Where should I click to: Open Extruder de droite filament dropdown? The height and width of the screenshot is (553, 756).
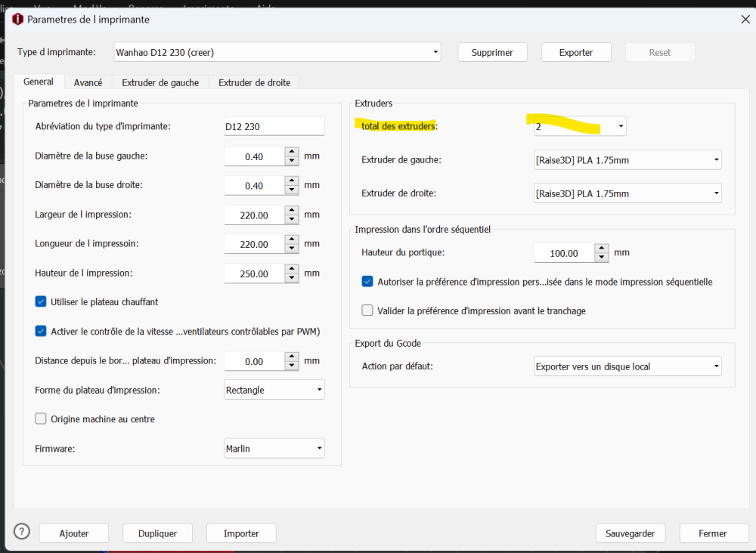coord(627,193)
